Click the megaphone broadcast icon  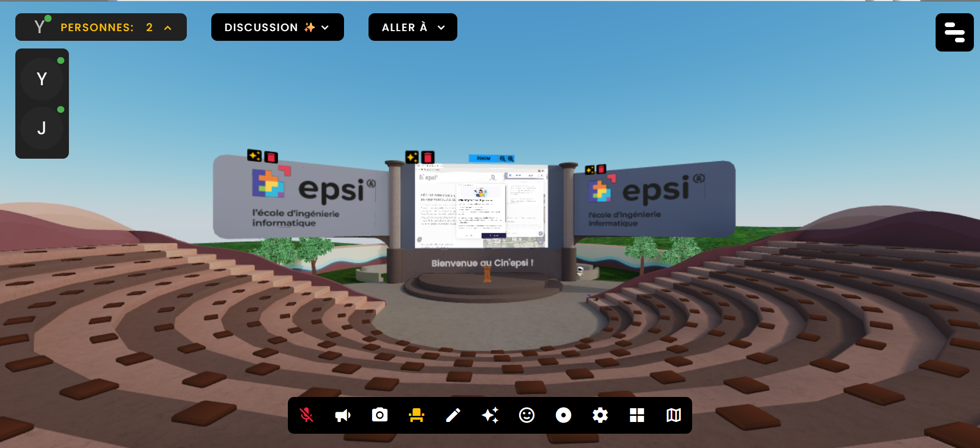pos(343,415)
